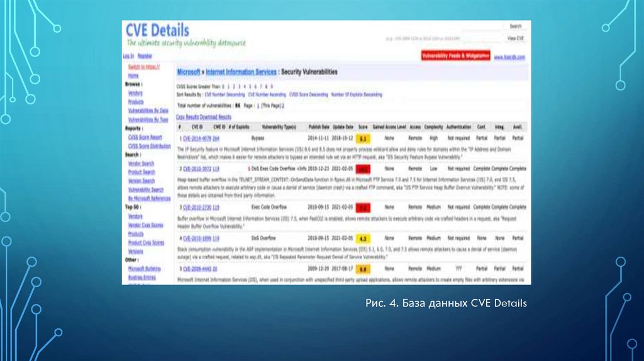Click yellow 5.1 score badge in row 1
Viewport: 644px width, 361px height.
(363, 139)
